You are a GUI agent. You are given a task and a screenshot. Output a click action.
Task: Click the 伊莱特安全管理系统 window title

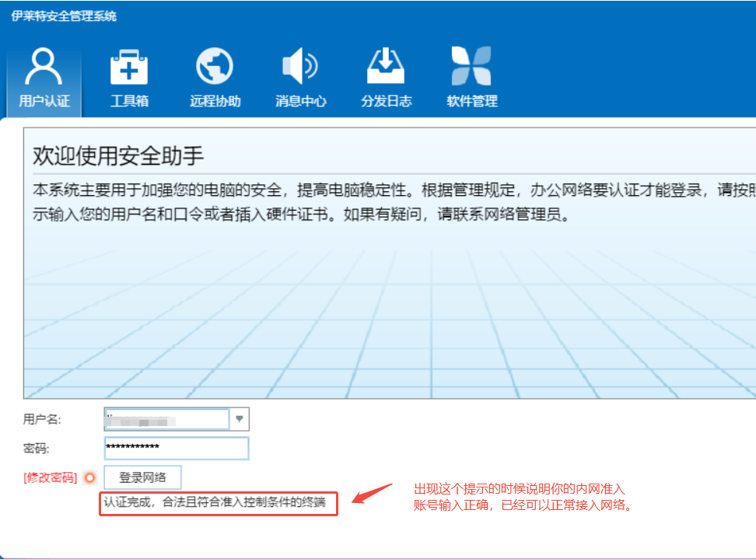pos(64,16)
